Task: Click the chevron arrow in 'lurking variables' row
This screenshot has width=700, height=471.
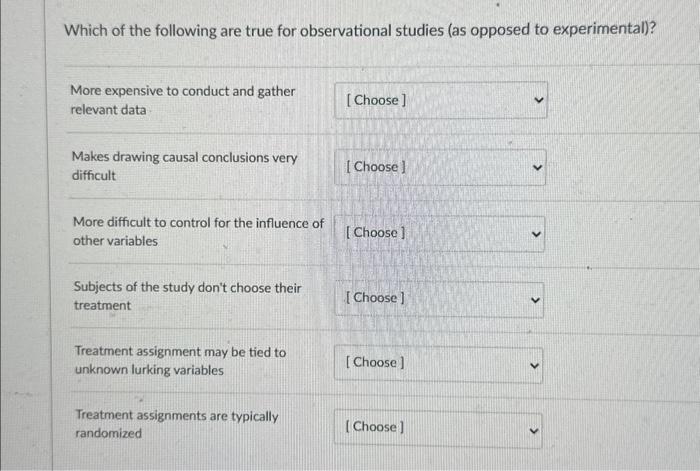Action: 534,366
